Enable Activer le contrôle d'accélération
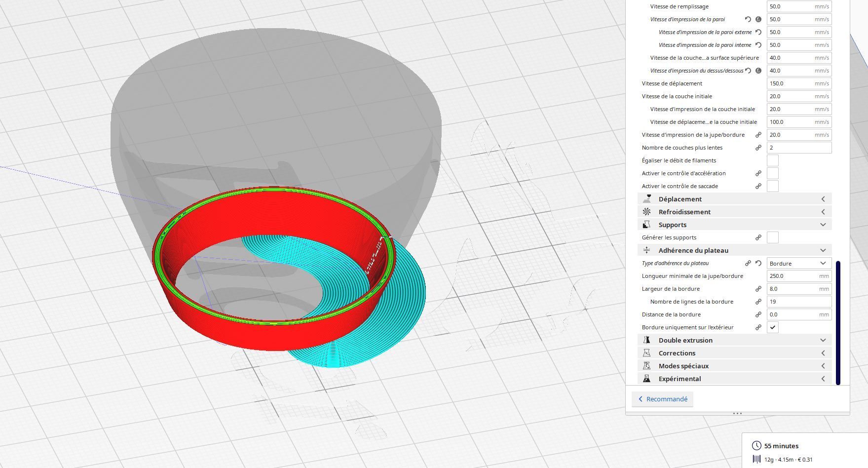The image size is (868, 468). pos(773,173)
